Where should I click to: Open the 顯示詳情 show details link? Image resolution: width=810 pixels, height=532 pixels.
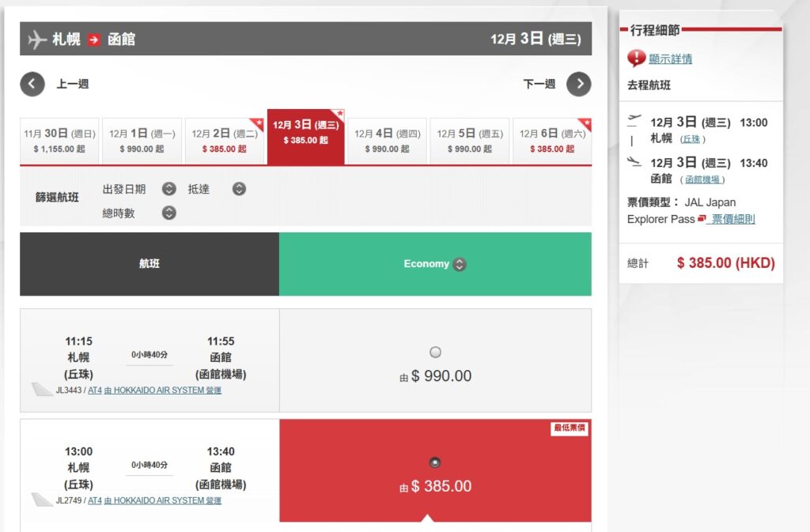(670, 58)
